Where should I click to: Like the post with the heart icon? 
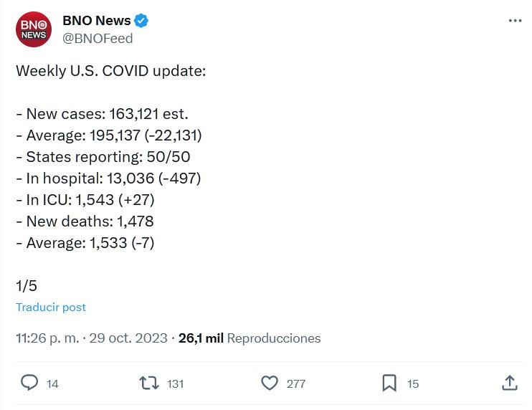coord(269,383)
